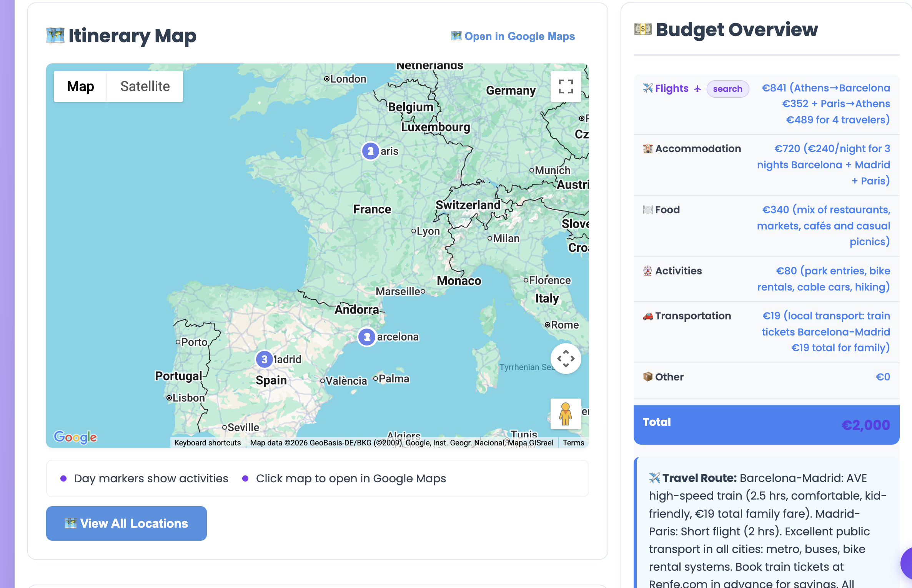Viewport: 912px width, 588px height.
Task: Click the Transportation car icon
Action: tap(648, 316)
